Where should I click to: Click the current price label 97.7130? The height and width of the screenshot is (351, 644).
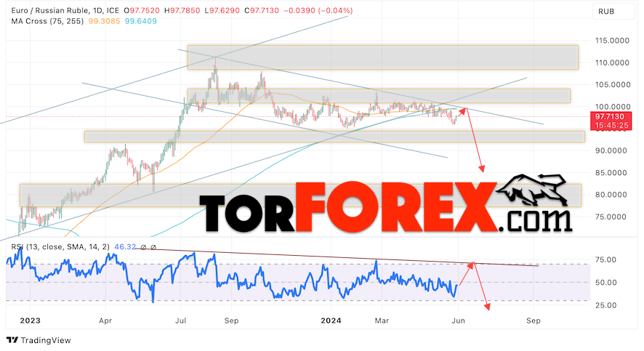coord(610,116)
